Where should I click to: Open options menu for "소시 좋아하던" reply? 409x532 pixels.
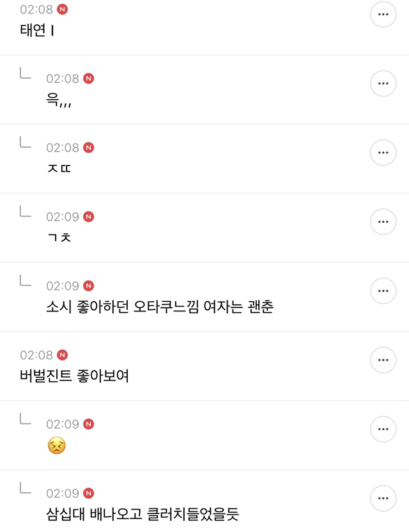pos(383,291)
